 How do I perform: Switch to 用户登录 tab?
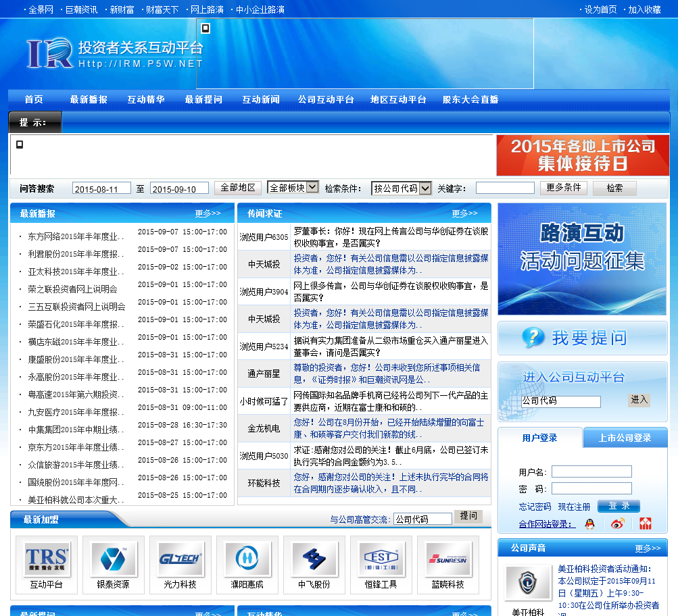tap(539, 438)
